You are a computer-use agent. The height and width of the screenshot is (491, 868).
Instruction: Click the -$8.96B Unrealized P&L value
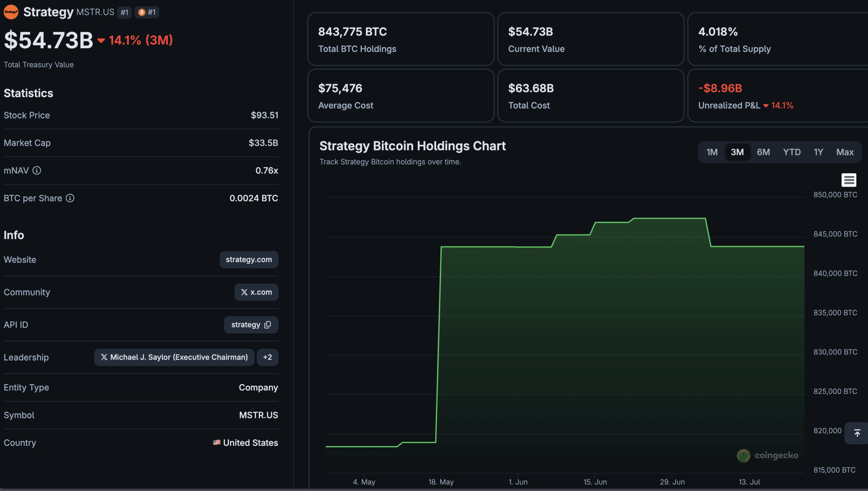point(720,88)
